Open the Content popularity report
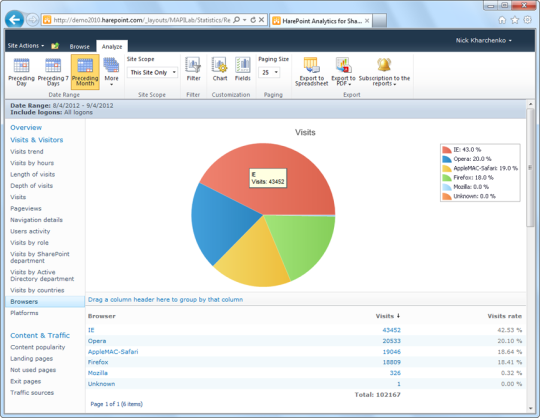 click(38, 347)
